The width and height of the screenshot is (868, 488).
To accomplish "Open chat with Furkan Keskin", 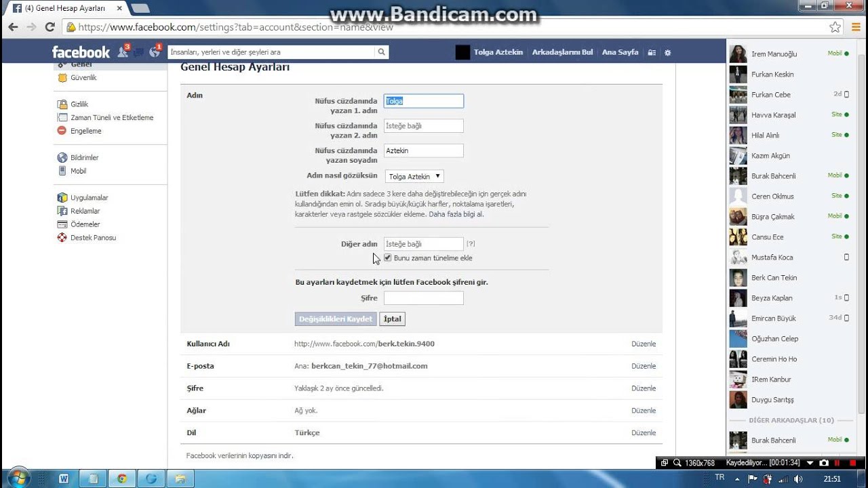I will click(x=789, y=75).
